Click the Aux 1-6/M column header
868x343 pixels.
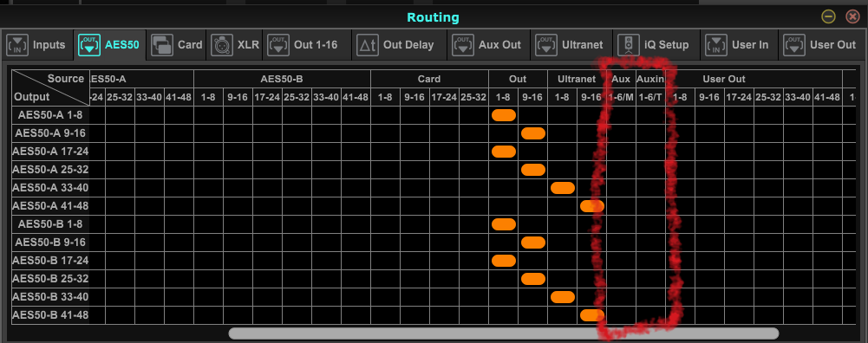pyautogui.click(x=621, y=97)
